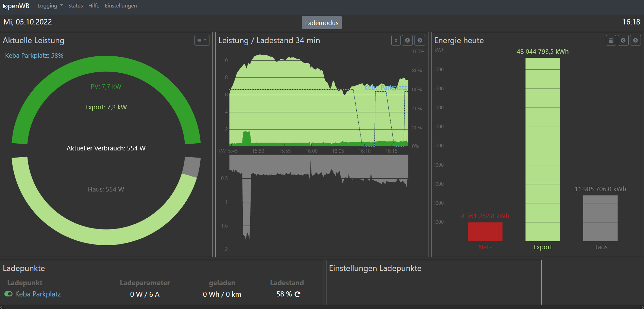
Task: Open the calendar in Energie heute panel
Action: [611, 40]
